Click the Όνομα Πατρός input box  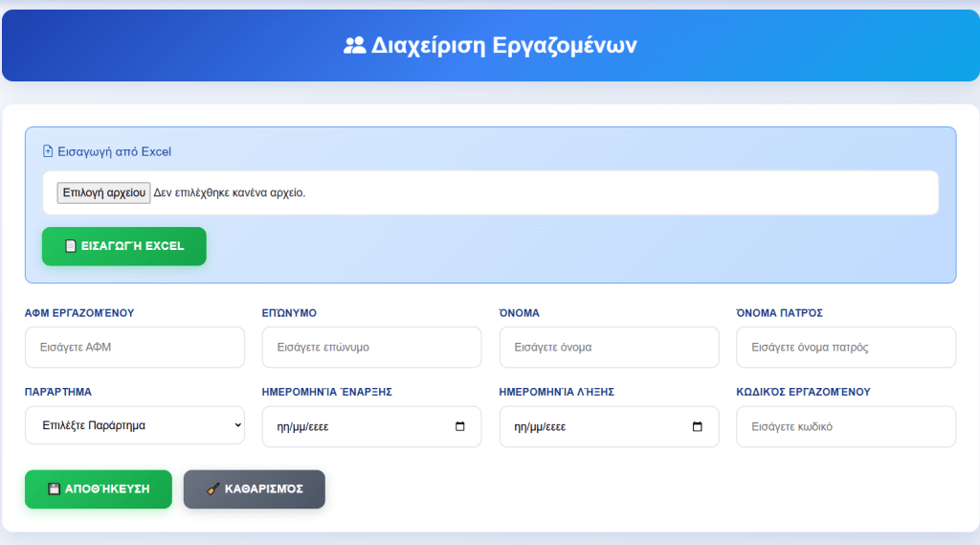coord(846,347)
